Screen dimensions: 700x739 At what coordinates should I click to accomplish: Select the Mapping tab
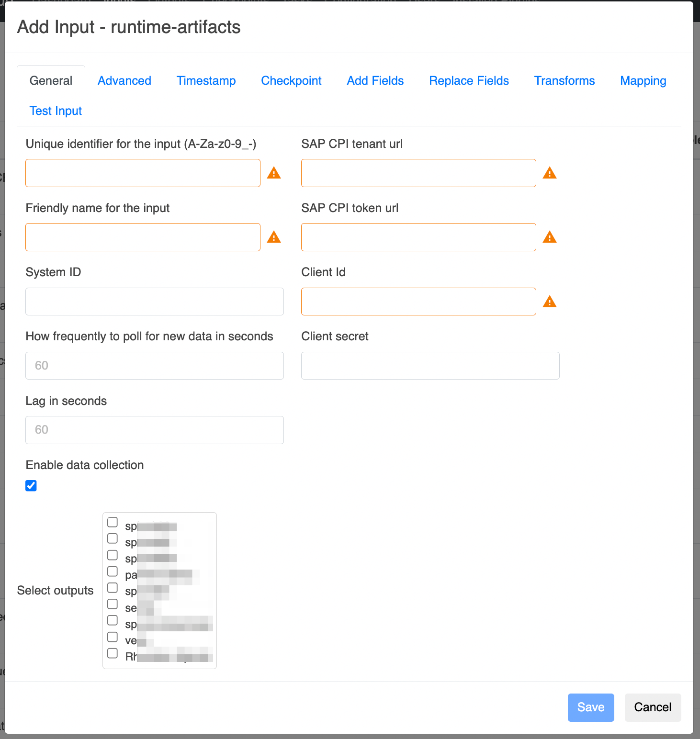[643, 81]
